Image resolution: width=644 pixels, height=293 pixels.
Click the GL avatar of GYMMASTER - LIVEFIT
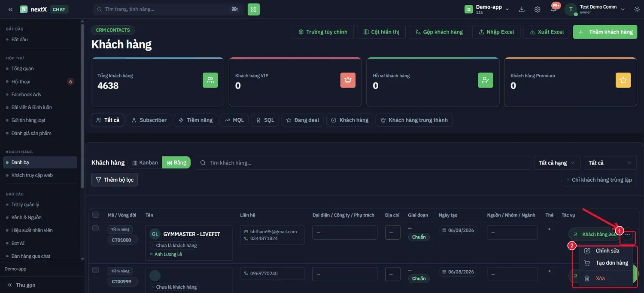tap(155, 234)
